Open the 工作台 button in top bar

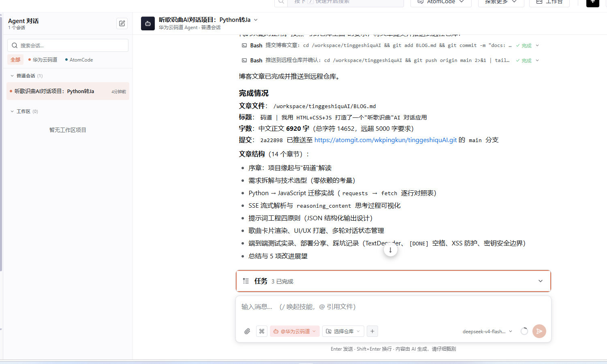549,2
